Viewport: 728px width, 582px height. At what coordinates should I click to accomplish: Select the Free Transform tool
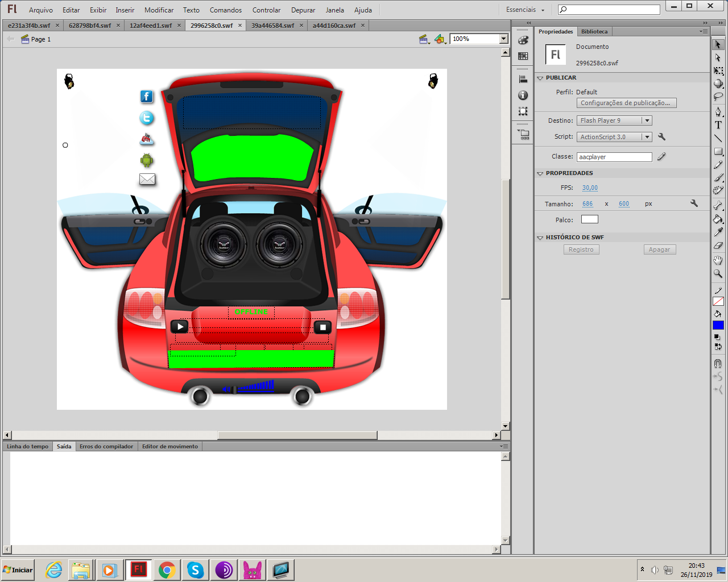[718, 71]
